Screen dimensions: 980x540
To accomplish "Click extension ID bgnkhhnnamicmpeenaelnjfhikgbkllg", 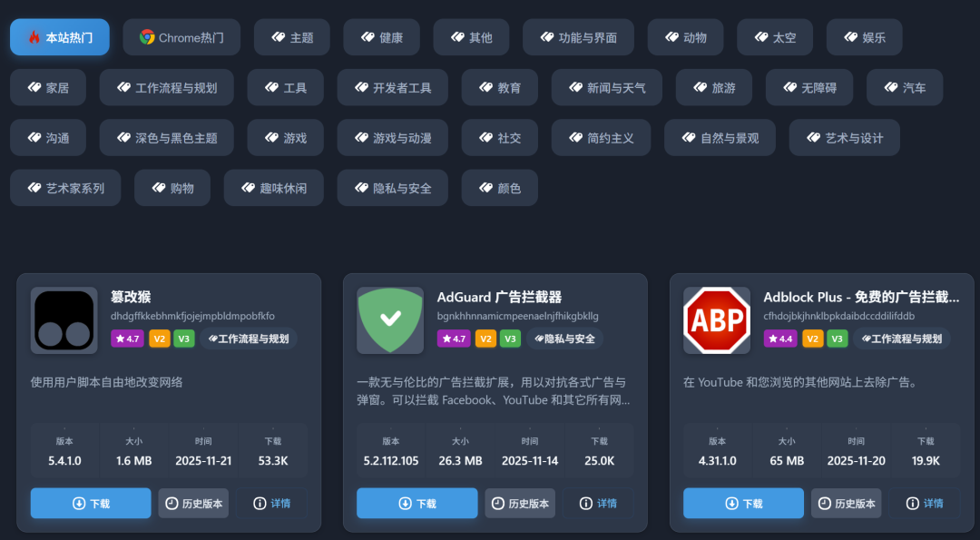I will click(x=517, y=316).
